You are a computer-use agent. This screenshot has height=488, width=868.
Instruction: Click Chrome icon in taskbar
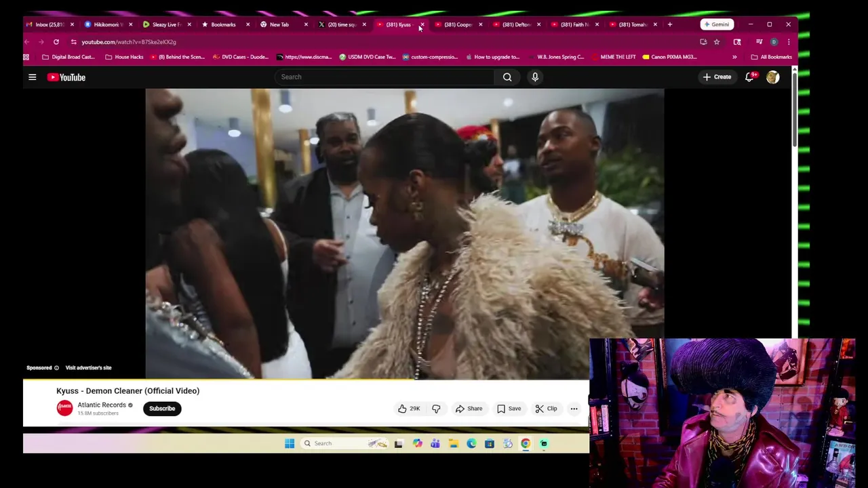(526, 443)
